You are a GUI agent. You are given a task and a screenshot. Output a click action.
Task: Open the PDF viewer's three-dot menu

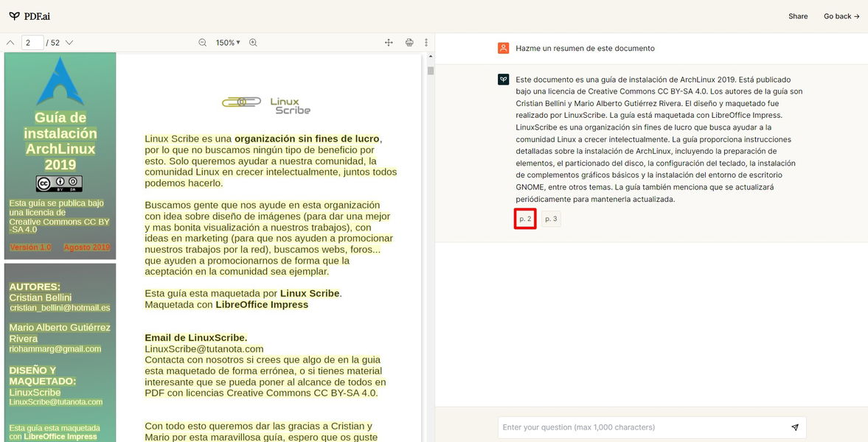click(426, 43)
